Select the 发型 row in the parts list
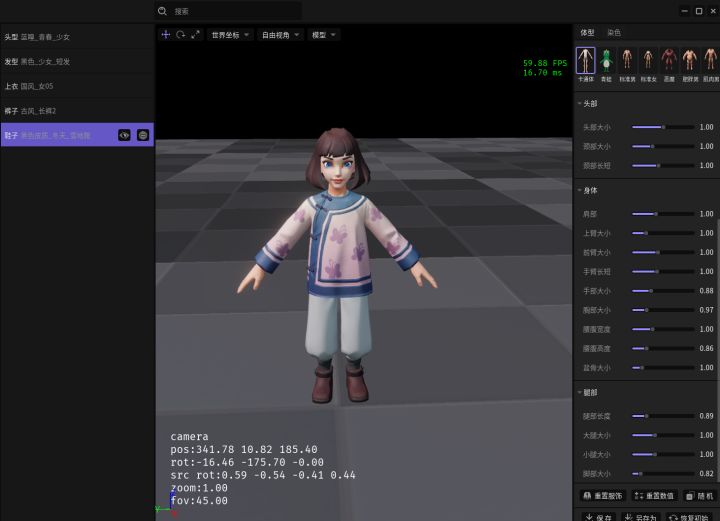This screenshot has height=521, width=720. pos(77,62)
